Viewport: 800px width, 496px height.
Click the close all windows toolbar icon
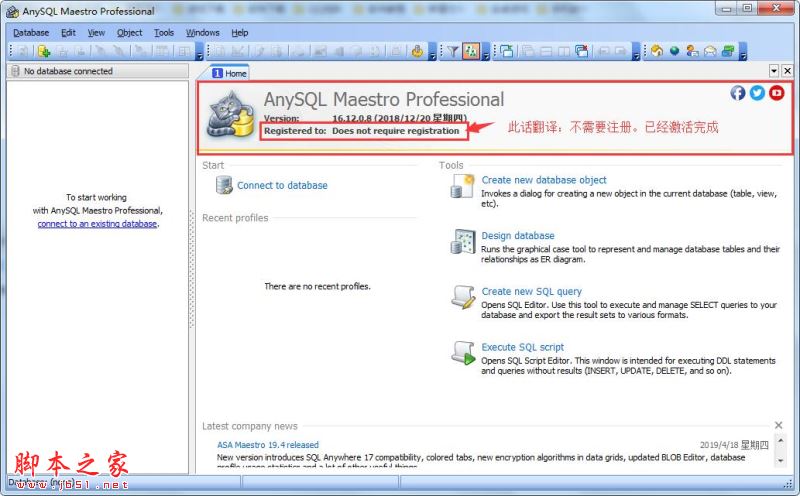pos(582,51)
